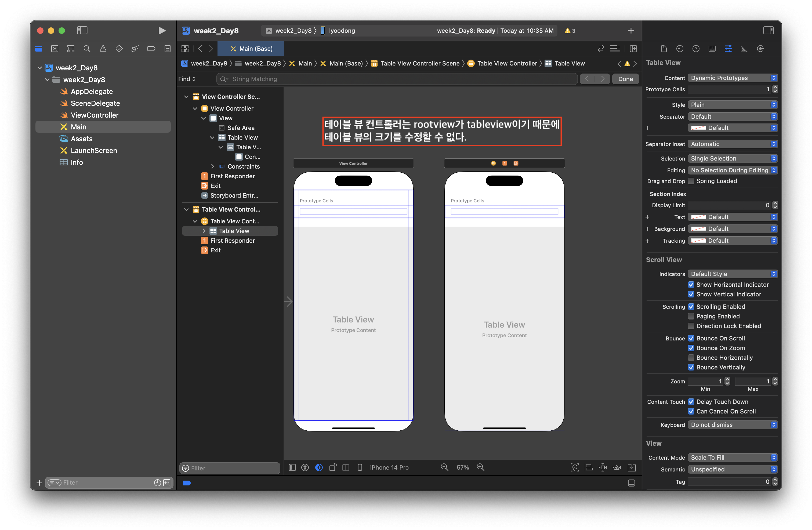Click the Run (play) button
The height and width of the screenshot is (530, 812).
click(x=162, y=31)
